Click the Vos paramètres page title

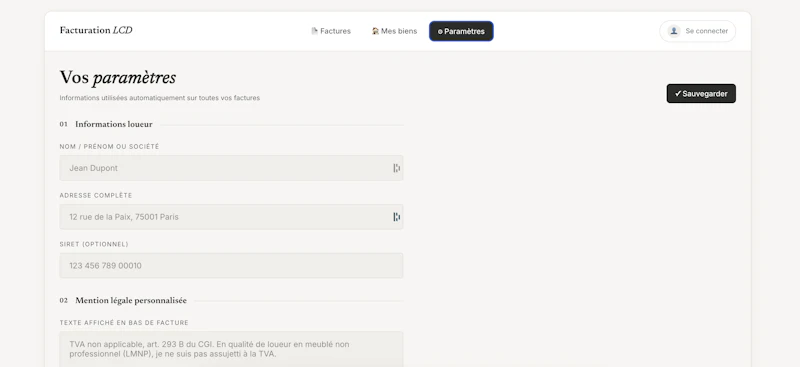click(x=118, y=78)
